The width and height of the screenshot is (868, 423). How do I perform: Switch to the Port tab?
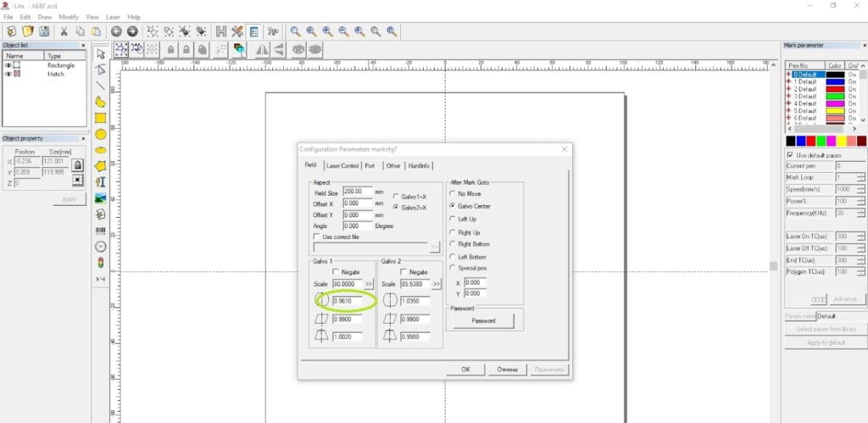[370, 165]
